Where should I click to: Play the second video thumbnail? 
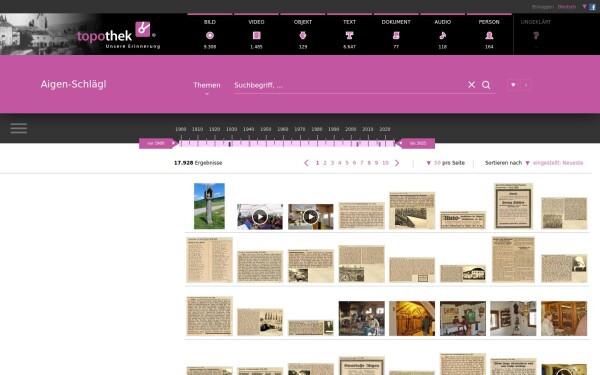[x=311, y=217]
